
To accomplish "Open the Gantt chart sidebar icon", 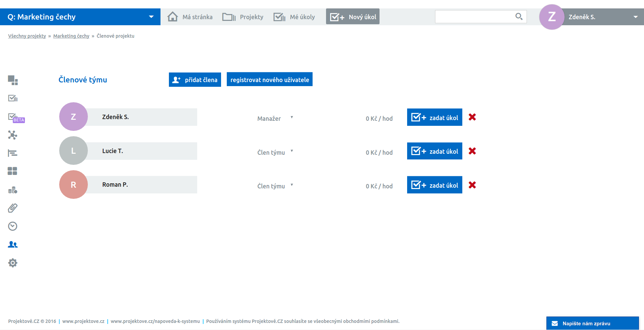I will pyautogui.click(x=13, y=153).
